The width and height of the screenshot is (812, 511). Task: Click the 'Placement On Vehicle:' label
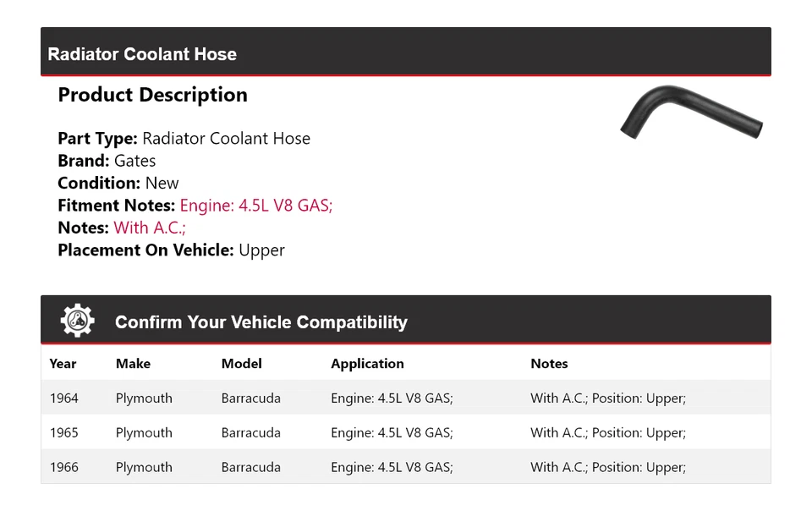(145, 250)
